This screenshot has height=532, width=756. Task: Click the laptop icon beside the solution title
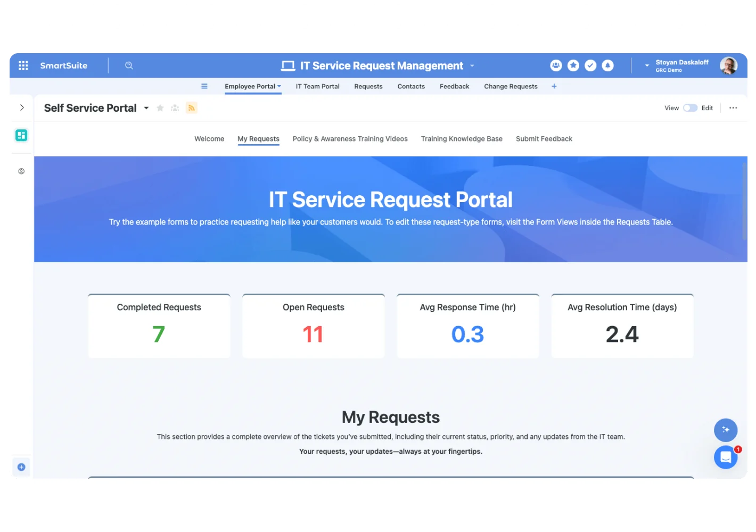(288, 66)
